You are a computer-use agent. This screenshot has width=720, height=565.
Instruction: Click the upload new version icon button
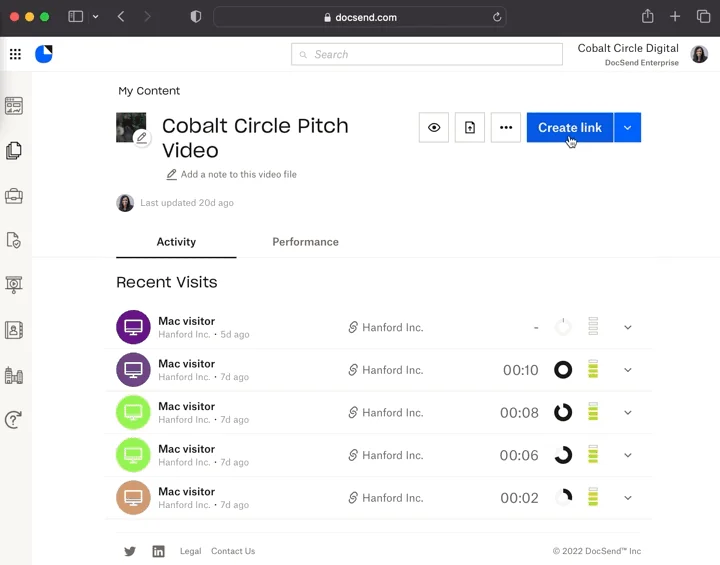469,127
